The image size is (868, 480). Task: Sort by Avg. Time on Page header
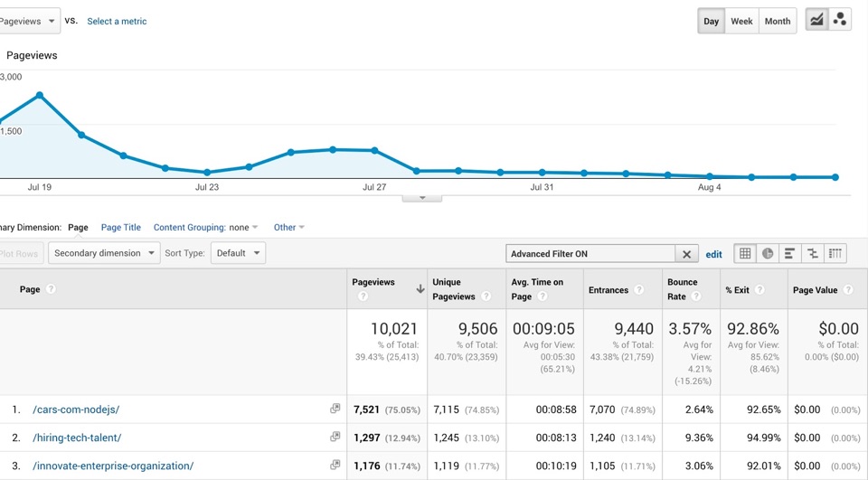537,289
